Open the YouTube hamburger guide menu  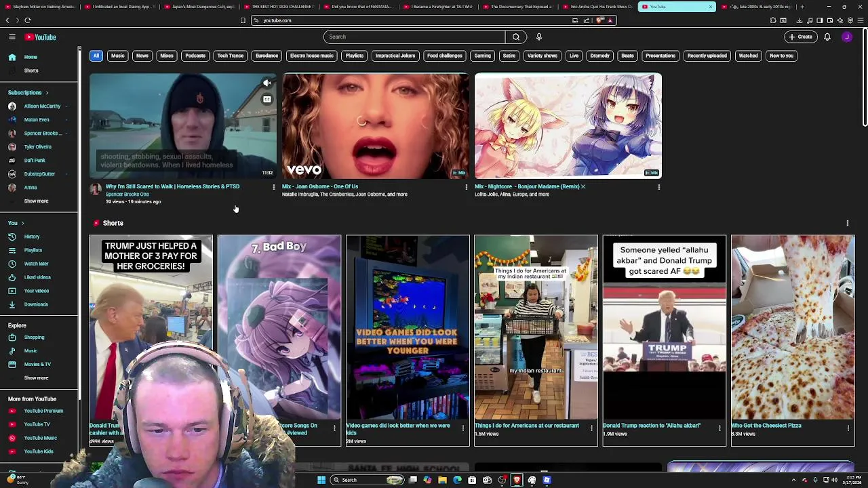coord(12,37)
